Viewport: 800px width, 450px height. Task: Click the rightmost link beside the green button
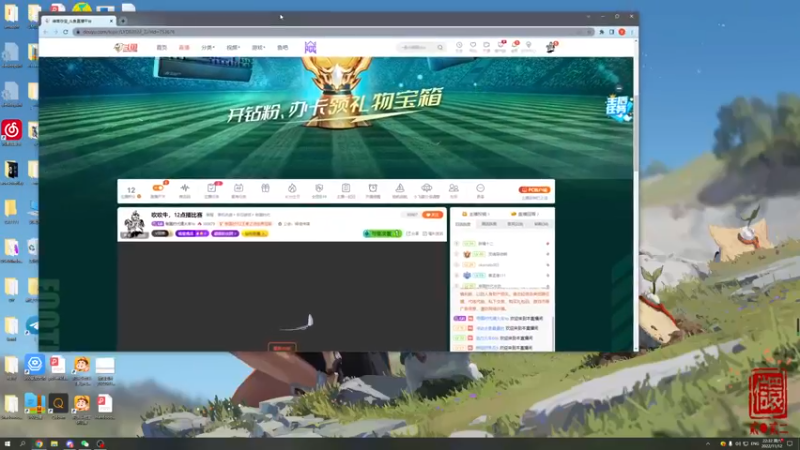click(x=433, y=234)
